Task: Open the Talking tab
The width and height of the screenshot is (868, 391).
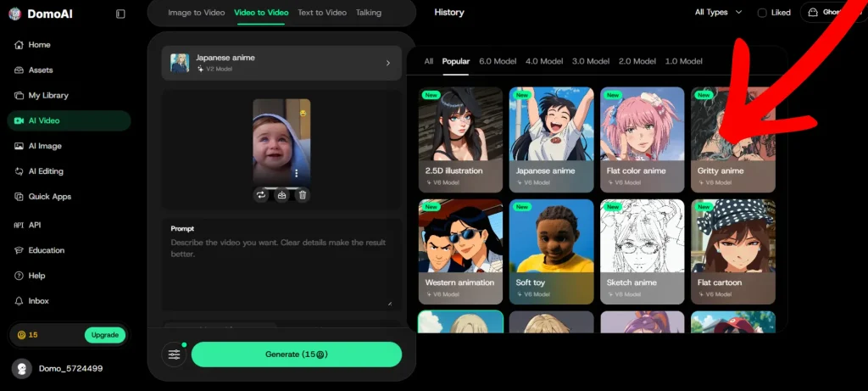Action: (x=369, y=12)
